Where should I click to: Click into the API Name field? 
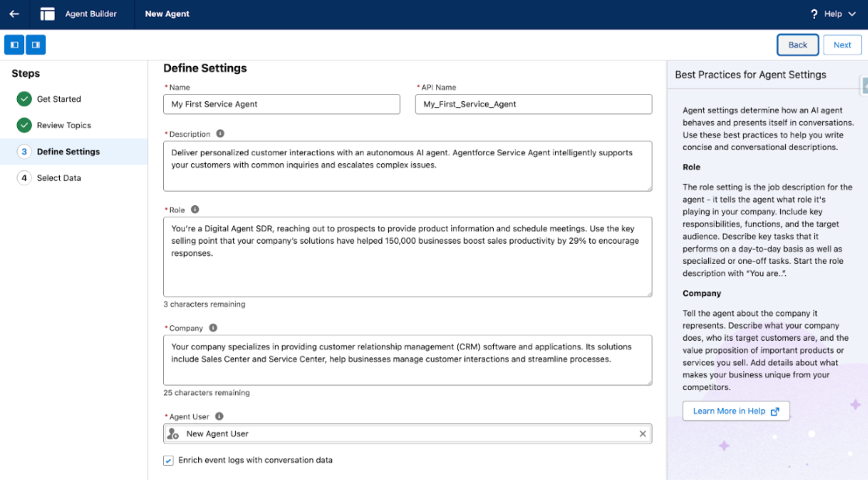(x=533, y=104)
